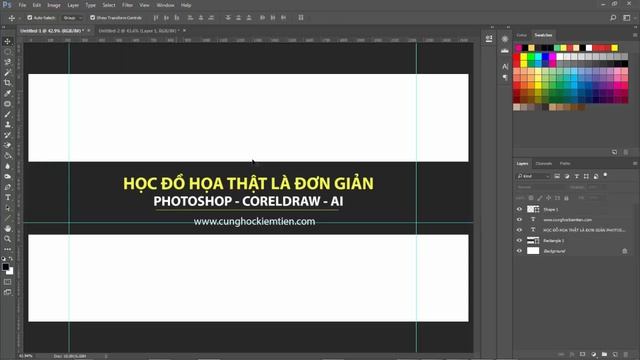Image resolution: width=640 pixels, height=360 pixels.
Task: Hide the HỌC ĐỒ HỌA text layer
Action: (519, 230)
